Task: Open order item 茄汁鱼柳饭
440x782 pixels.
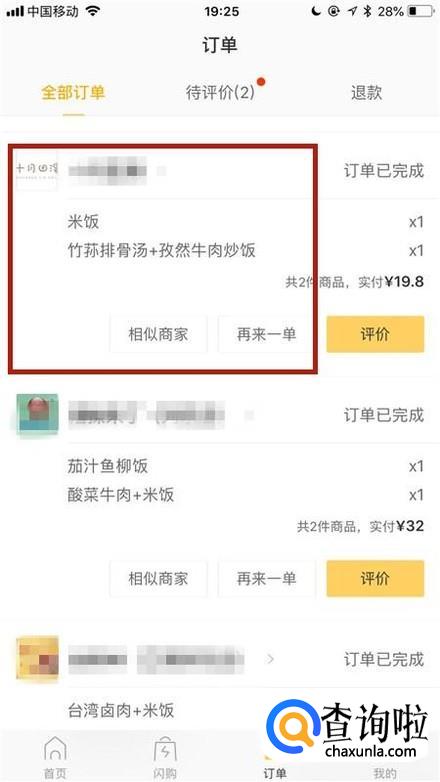Action: click(x=108, y=466)
